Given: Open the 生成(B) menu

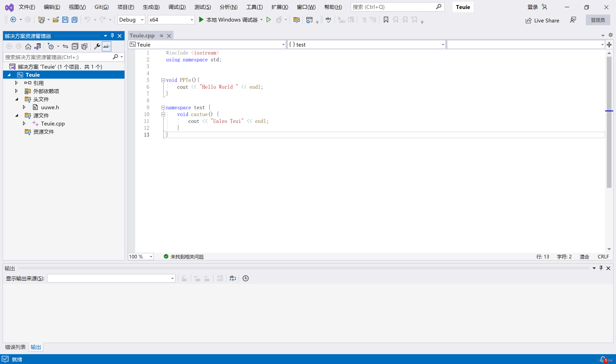Looking at the screenshot, I should 151,7.
